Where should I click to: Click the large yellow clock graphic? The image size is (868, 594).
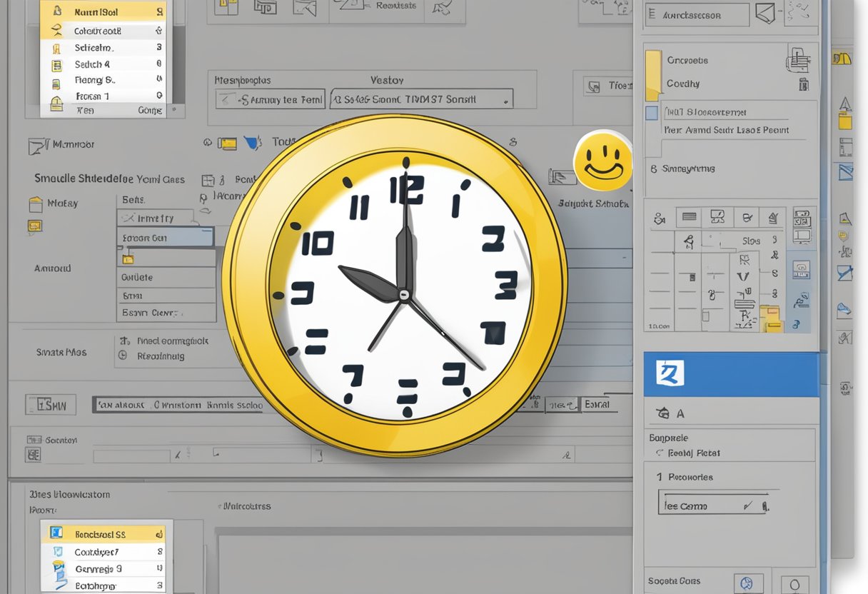click(394, 286)
